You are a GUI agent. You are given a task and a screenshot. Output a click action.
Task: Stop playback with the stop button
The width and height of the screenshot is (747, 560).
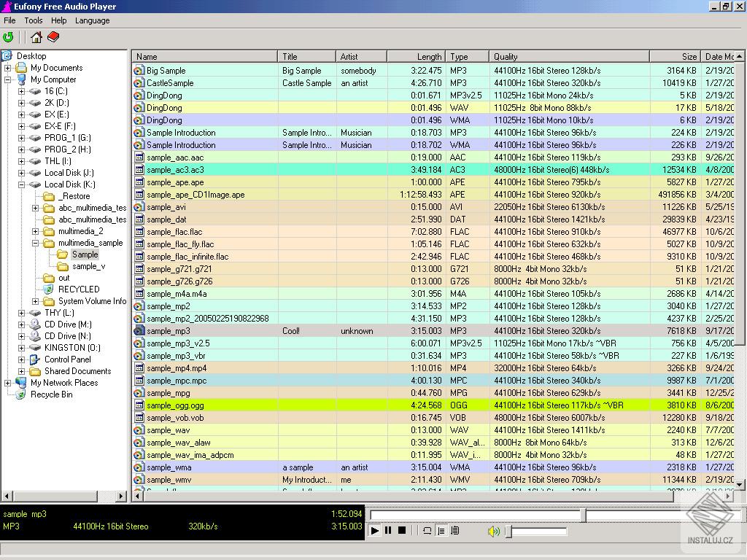pos(400,531)
